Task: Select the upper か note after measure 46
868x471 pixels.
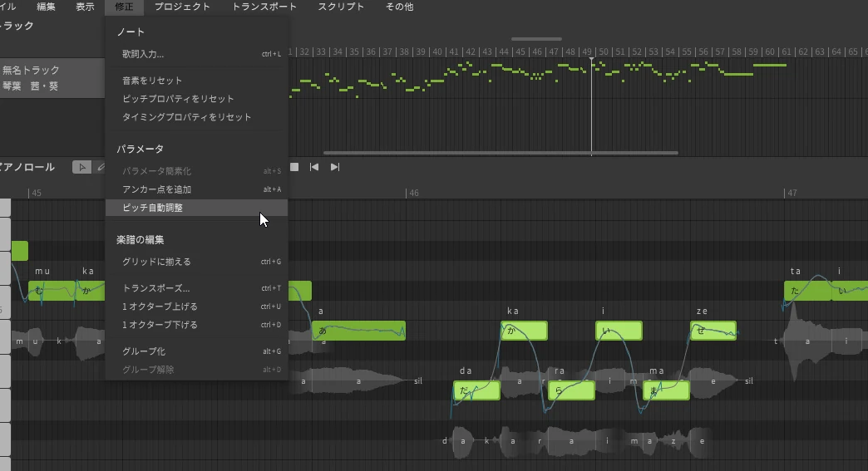Action: pos(525,331)
